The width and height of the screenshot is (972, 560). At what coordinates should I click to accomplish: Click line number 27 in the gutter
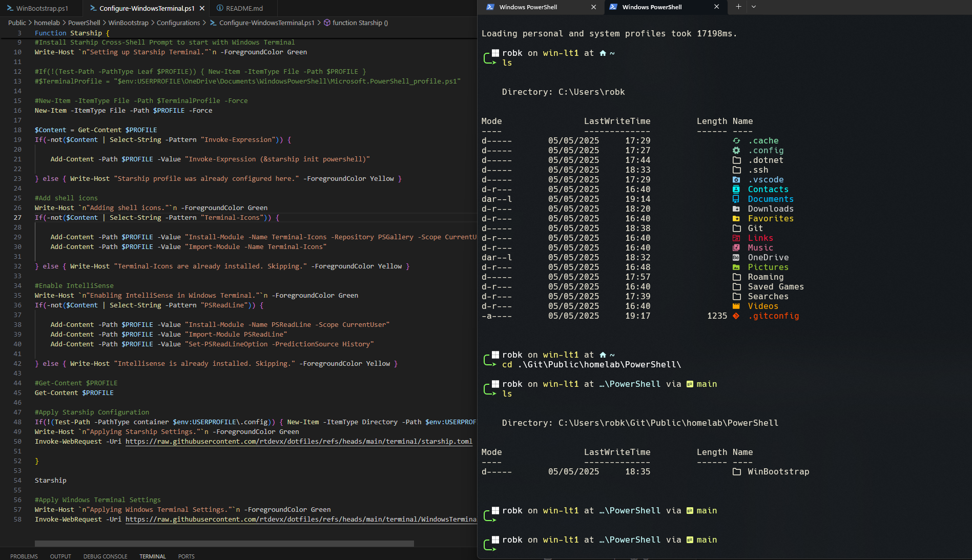[x=17, y=218]
